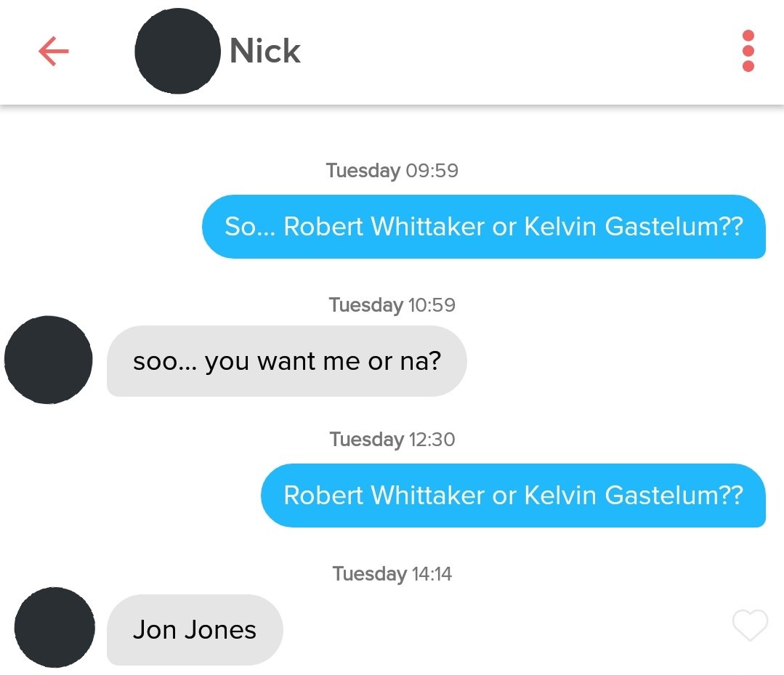
Task: Open Nick's profile picture in the header
Action: (x=177, y=51)
